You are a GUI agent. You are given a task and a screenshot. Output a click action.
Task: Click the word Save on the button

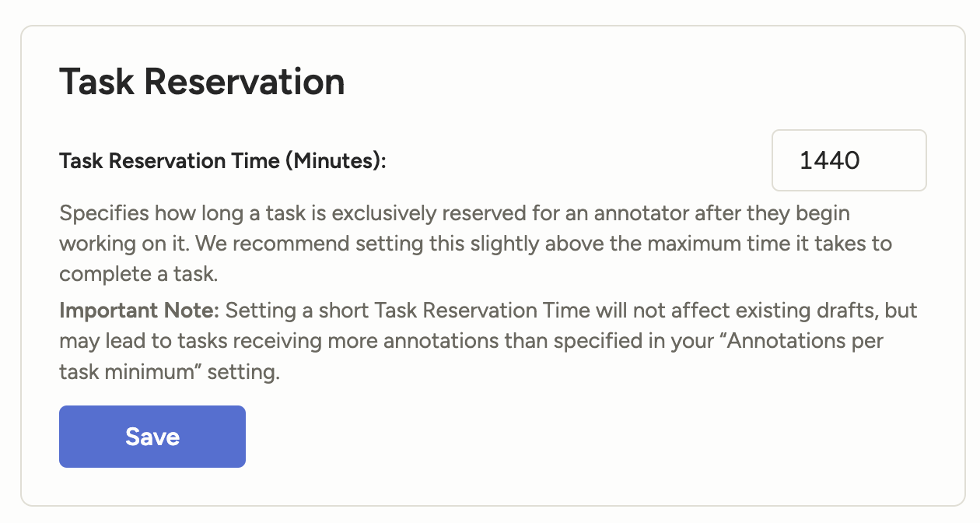click(152, 437)
